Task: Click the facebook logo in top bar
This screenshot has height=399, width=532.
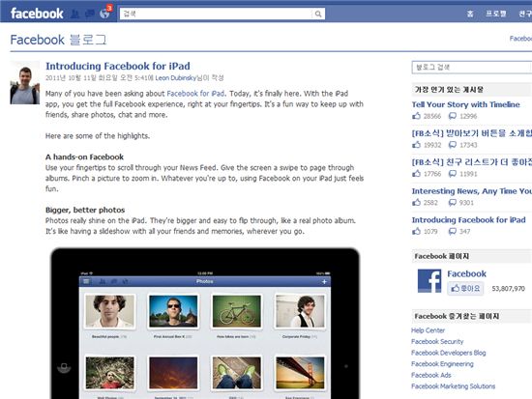Action: tap(37, 14)
